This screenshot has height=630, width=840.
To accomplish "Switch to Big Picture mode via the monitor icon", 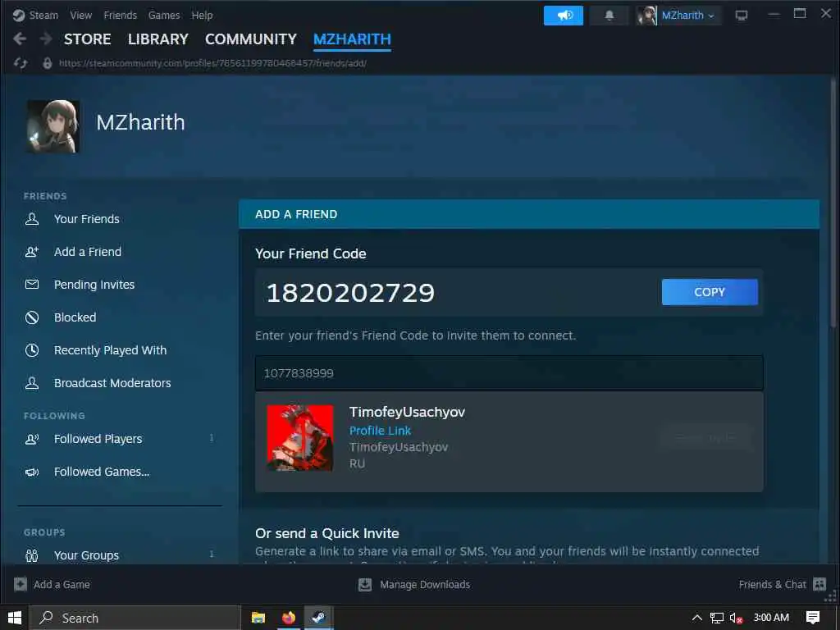I will click(742, 15).
